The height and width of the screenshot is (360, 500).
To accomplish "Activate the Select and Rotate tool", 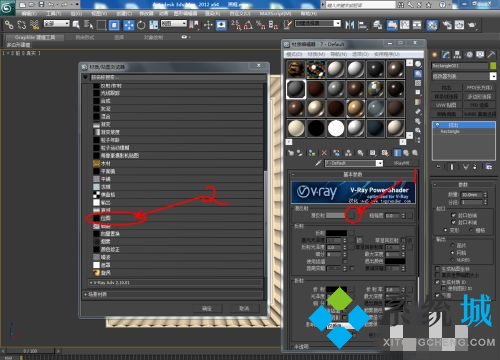I will [x=141, y=25].
